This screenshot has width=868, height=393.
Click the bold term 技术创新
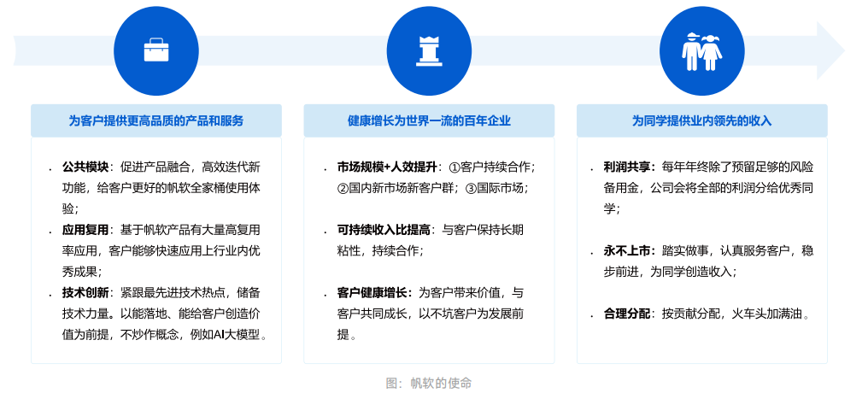[85, 293]
